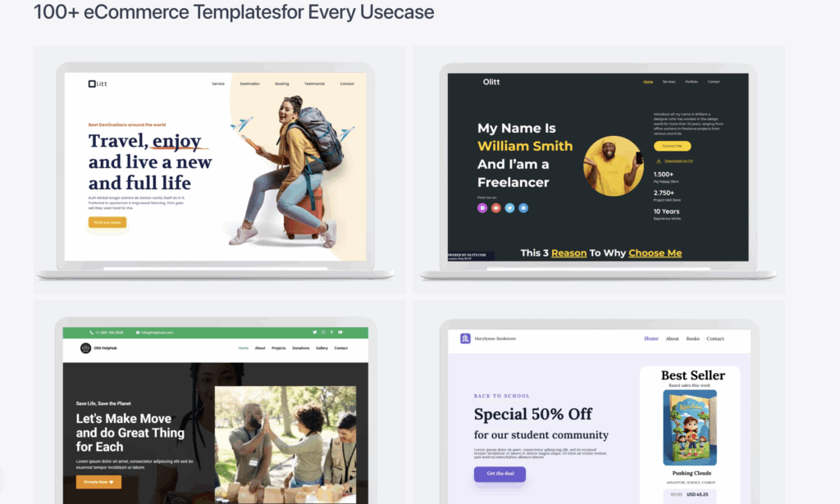840x504 pixels.
Task: Click the text "Best Seller"
Action: pos(692,375)
